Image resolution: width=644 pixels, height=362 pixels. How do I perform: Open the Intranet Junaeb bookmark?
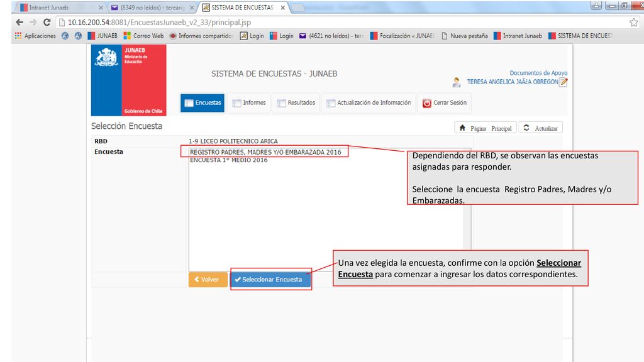point(518,36)
